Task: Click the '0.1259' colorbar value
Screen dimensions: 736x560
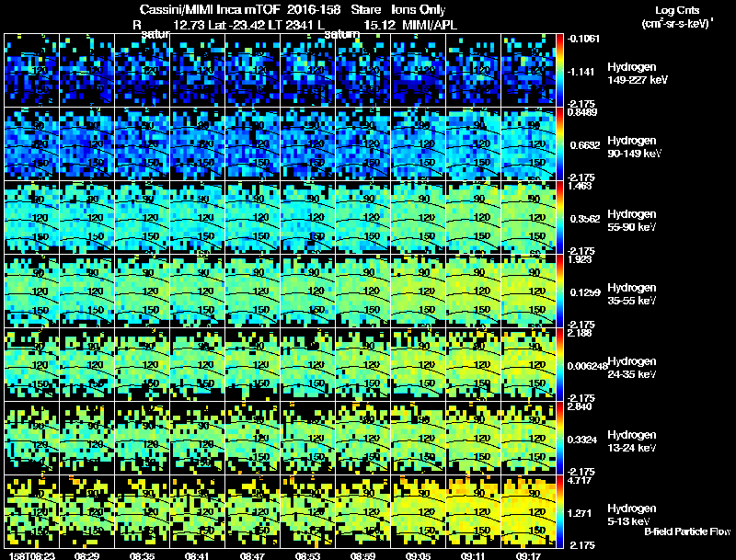Action: (585, 292)
